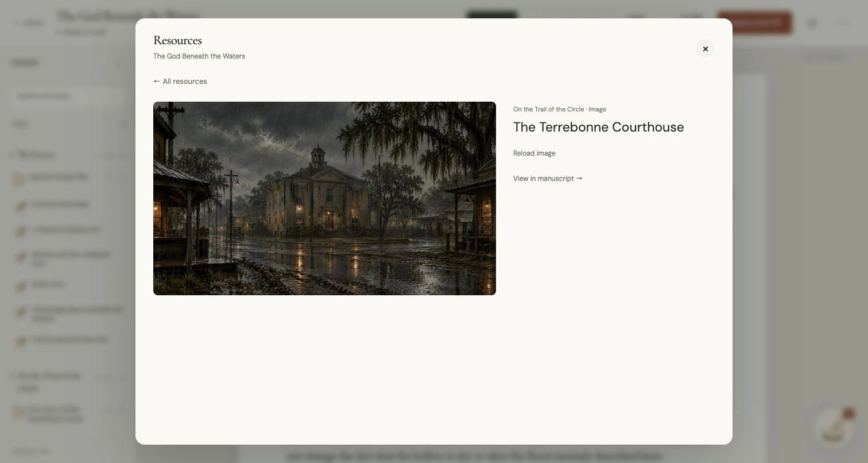868x463 pixels.
Task: Click the Terrebonne Courthouse title text
Action: [598, 127]
